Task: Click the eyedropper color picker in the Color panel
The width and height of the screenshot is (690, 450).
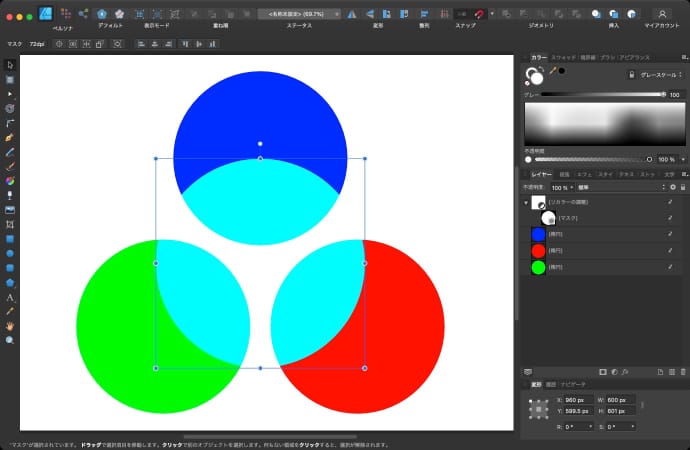Action: (x=551, y=71)
